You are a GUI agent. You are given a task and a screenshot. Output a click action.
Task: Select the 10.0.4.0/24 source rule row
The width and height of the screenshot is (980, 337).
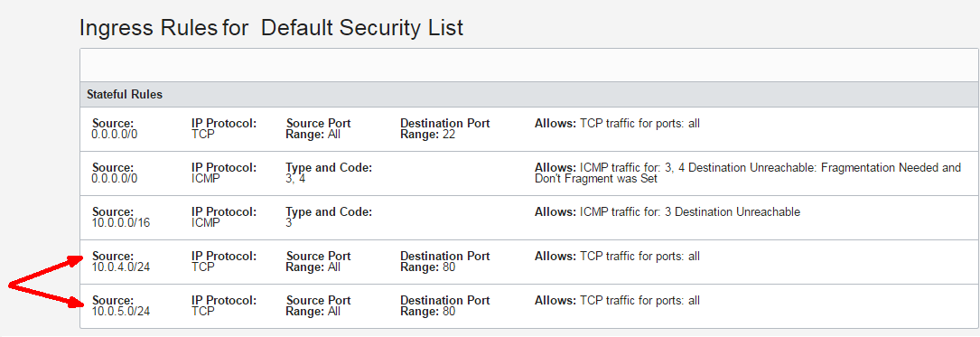pos(529,261)
